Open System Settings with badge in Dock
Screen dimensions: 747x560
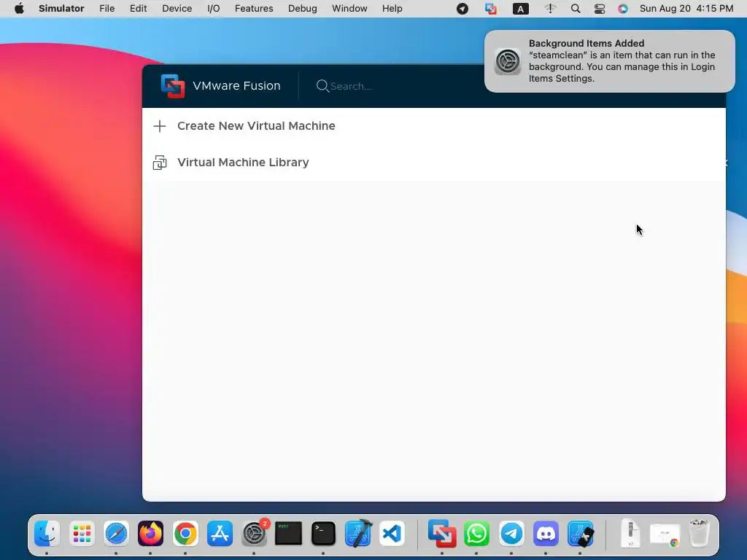(255, 533)
